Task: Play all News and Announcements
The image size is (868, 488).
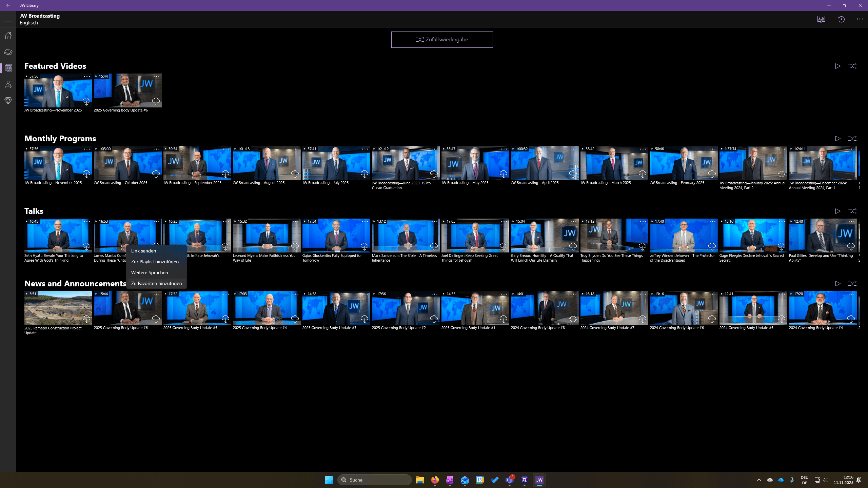Action: pyautogui.click(x=838, y=284)
